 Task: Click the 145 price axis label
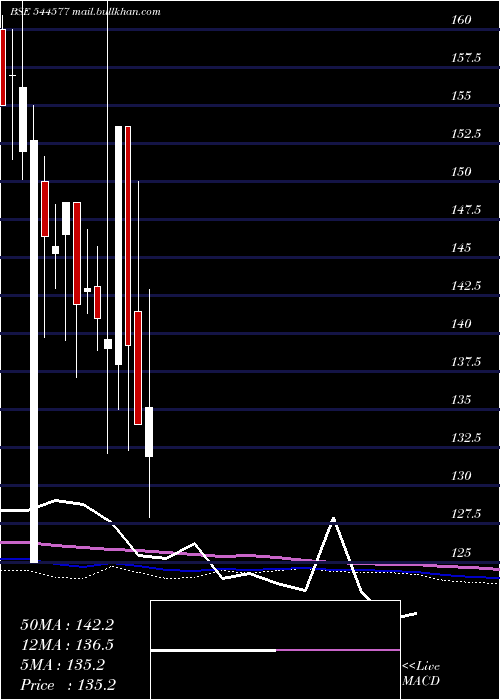click(x=461, y=247)
